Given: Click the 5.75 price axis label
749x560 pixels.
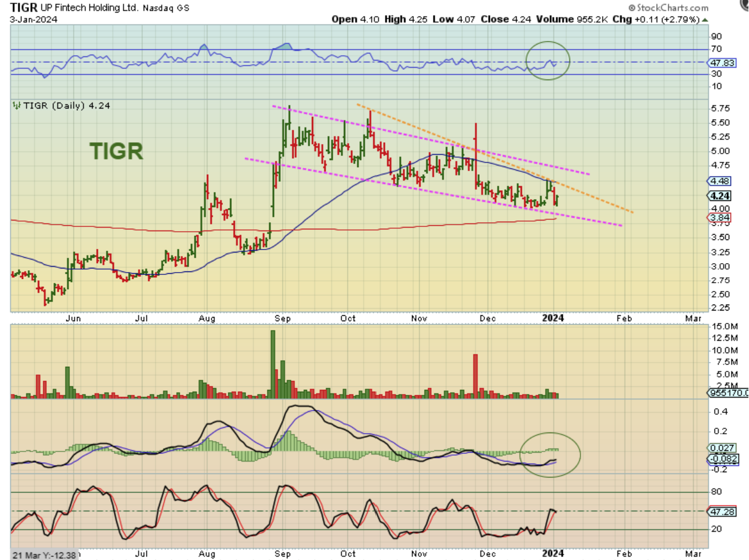Looking at the screenshot, I should (720, 108).
